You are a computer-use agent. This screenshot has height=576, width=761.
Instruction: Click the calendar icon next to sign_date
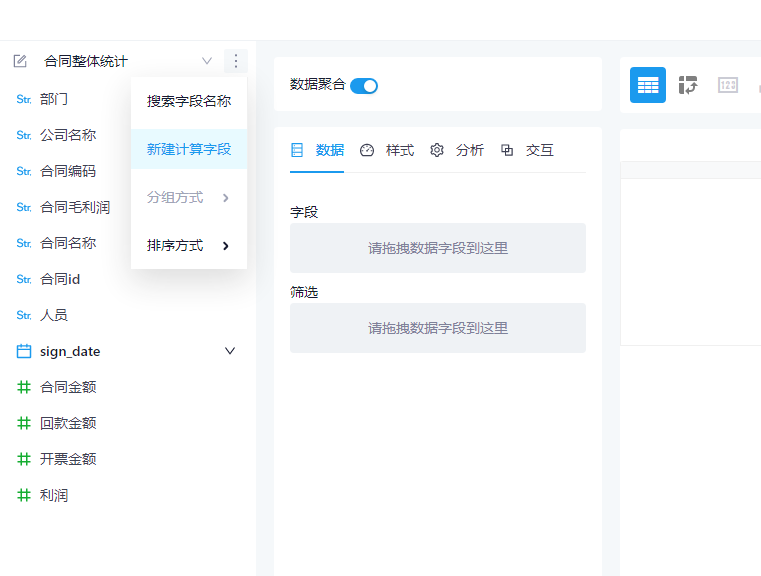(24, 351)
